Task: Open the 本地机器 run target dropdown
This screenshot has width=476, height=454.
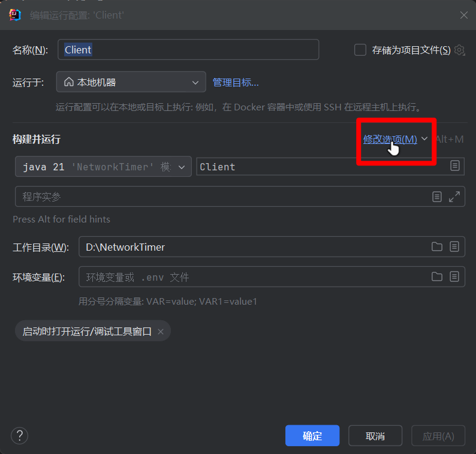Action: coord(131,82)
